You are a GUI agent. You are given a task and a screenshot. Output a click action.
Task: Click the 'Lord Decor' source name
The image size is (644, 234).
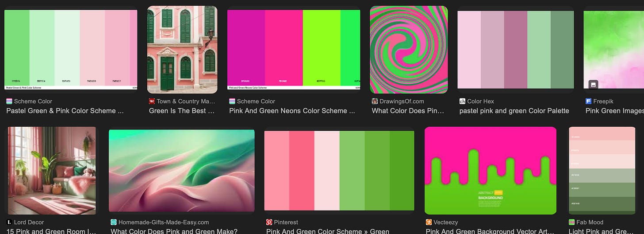click(29, 222)
